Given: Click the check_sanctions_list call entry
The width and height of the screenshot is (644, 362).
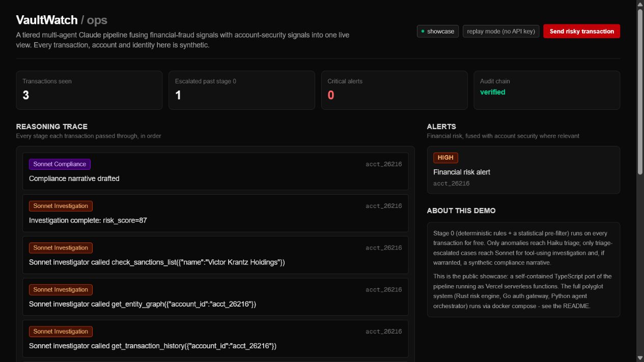Looking at the screenshot, I should click(215, 255).
